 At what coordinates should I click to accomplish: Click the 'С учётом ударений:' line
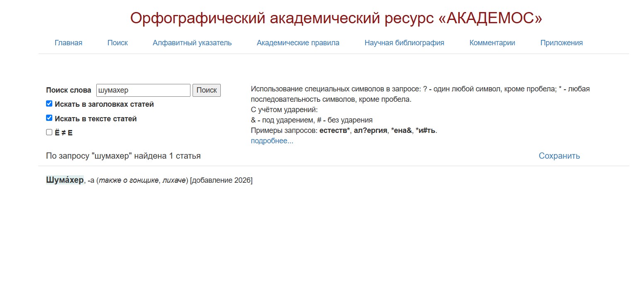pos(284,110)
